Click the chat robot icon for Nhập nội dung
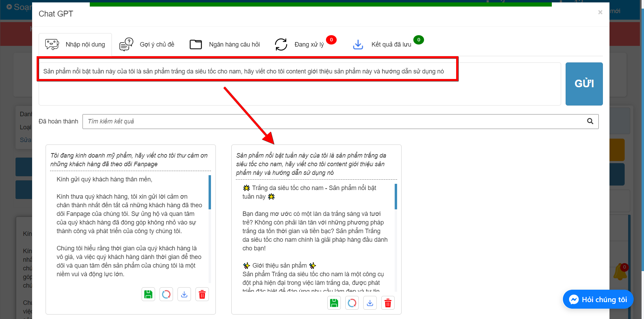 (x=52, y=44)
